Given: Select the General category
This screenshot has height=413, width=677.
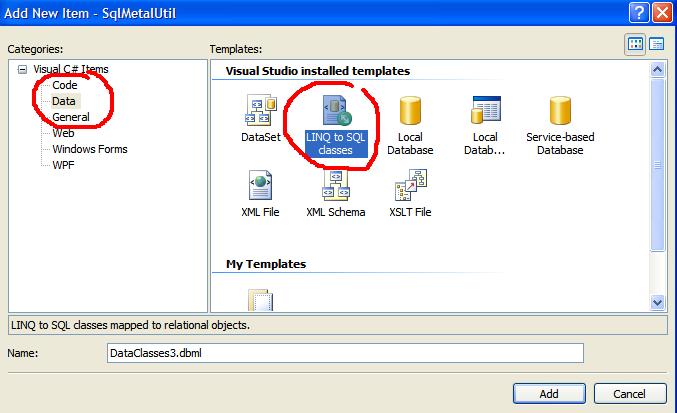Looking at the screenshot, I should [x=71, y=117].
